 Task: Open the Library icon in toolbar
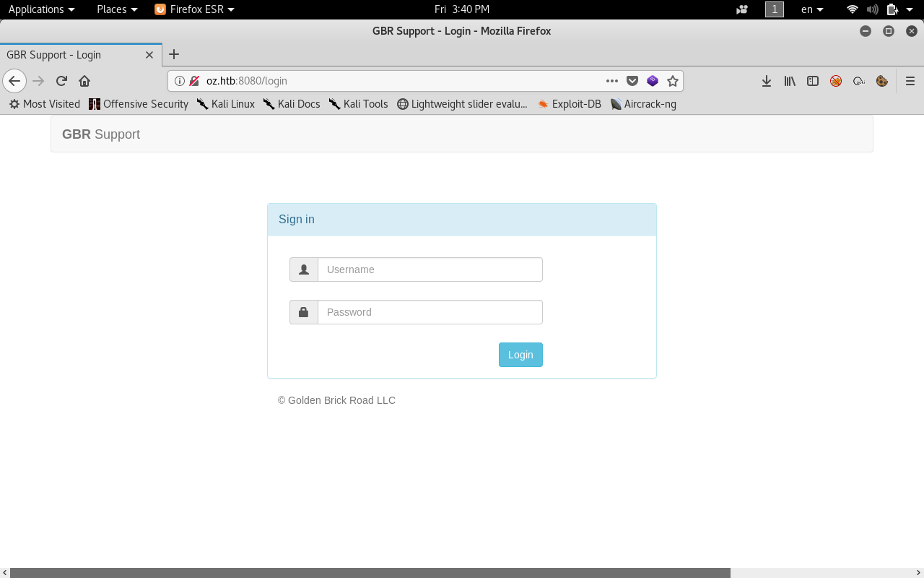coord(790,81)
